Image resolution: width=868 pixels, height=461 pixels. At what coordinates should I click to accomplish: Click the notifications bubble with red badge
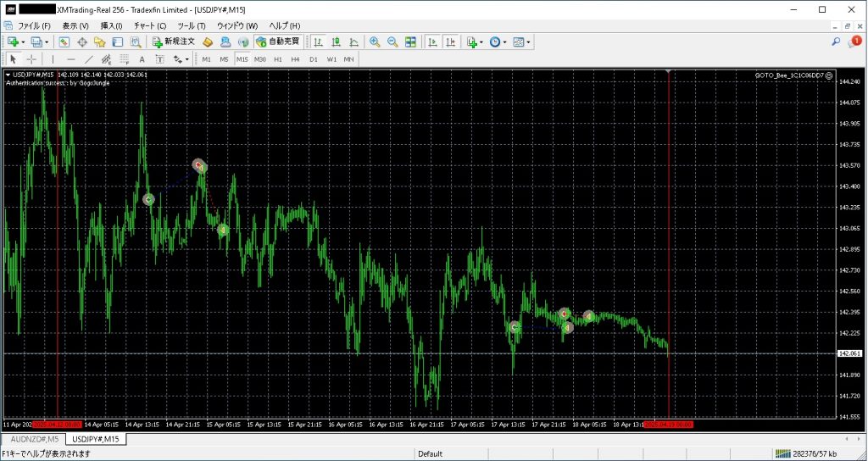coord(854,42)
